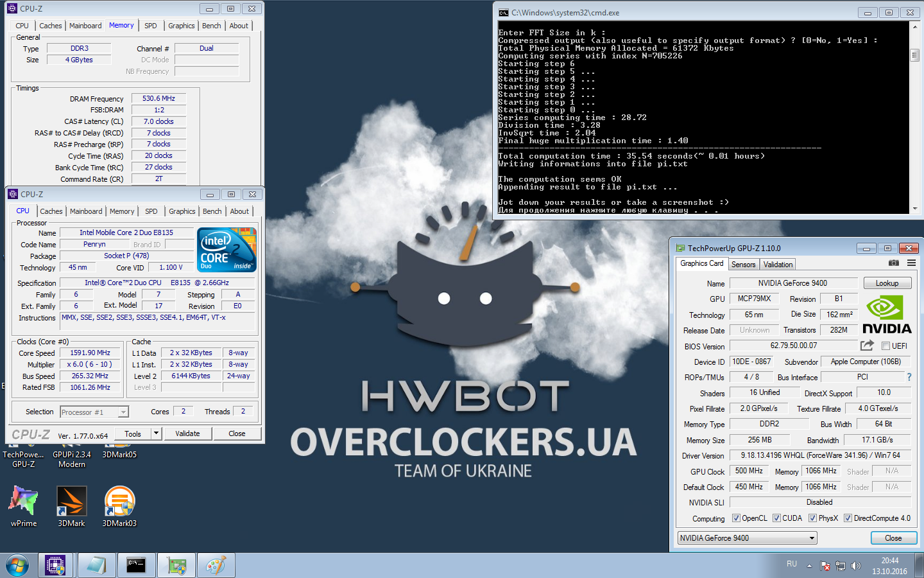Click the notepad-like taskbar icon
The width and height of the screenshot is (924, 578).
(x=96, y=566)
